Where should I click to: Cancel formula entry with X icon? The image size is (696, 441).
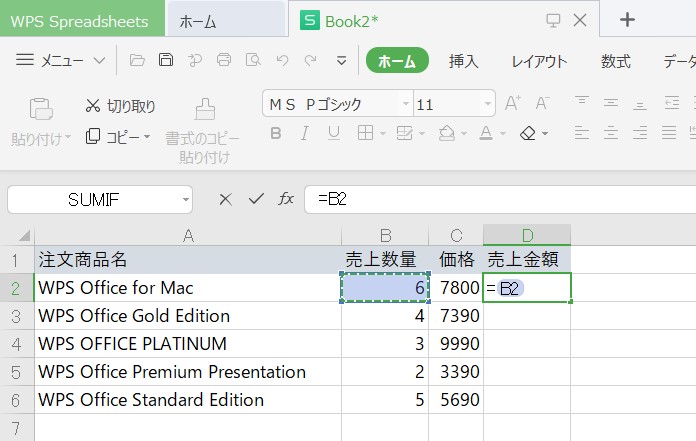click(225, 199)
